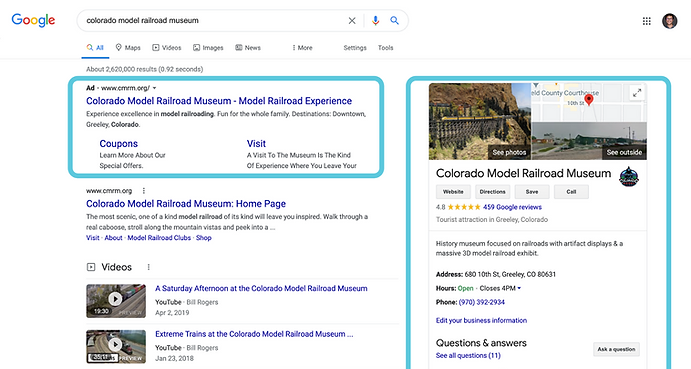This screenshot has height=369, width=691.
Task: Open 459 Google reviews link
Action: click(513, 207)
